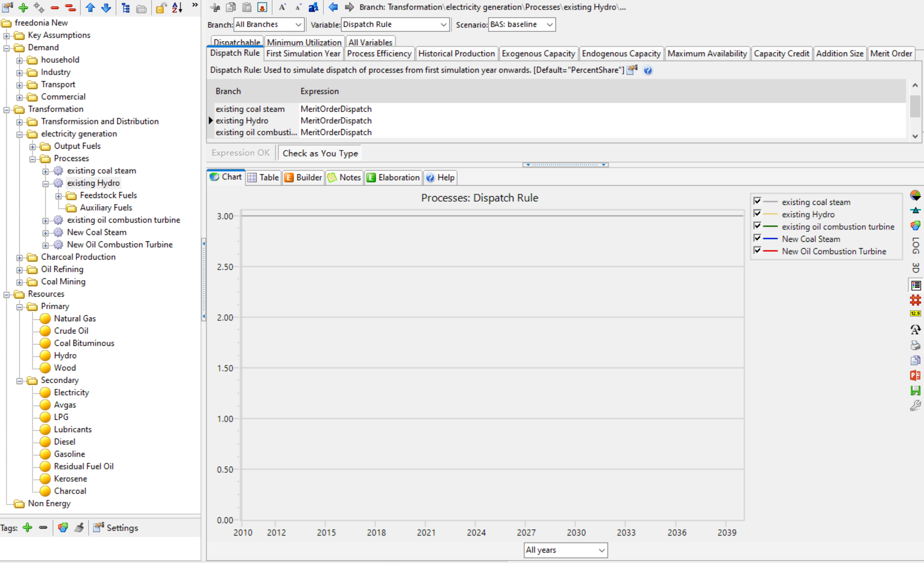
Task: Click the yellow 12.5 data labels icon
Action: pos(915,313)
